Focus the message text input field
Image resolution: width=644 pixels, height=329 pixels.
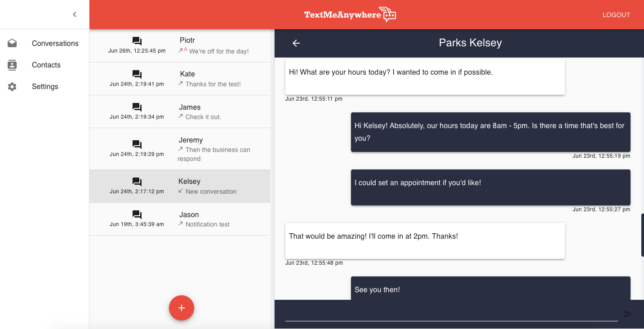pyautogui.click(x=451, y=314)
